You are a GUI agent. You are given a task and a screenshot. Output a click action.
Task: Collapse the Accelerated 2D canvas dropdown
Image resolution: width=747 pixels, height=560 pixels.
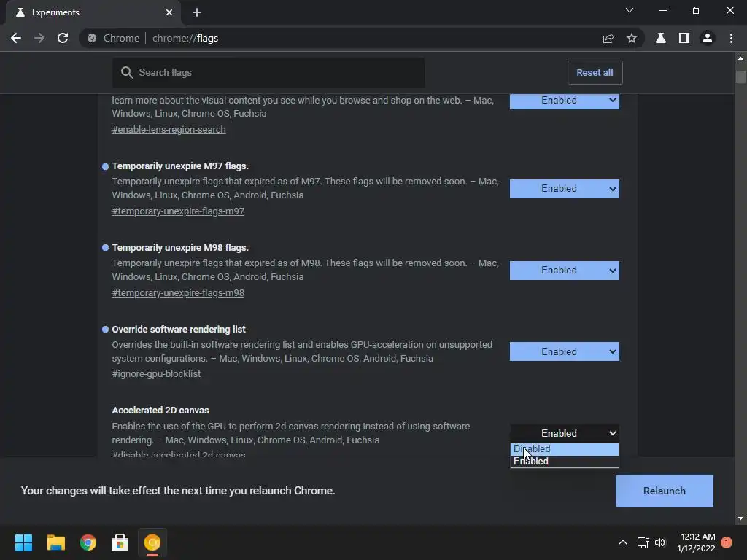pyautogui.click(x=565, y=433)
